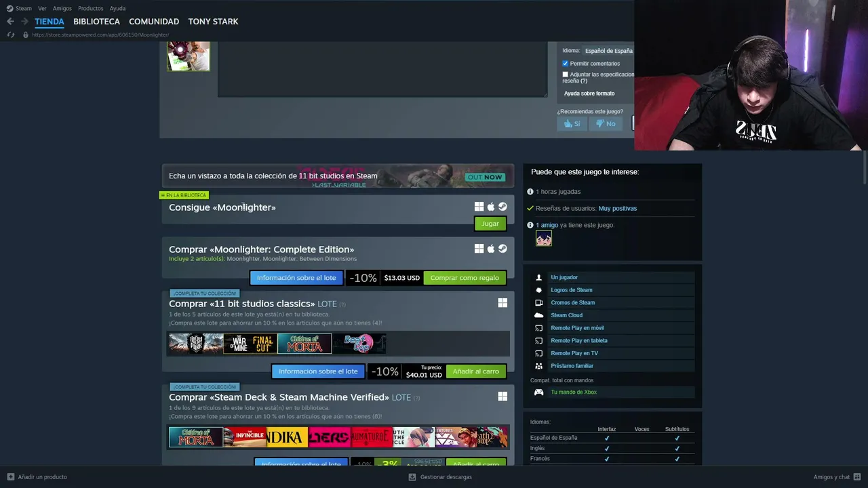Screen dimensions: 868x488
Task: Click the Windows icon for 11 bit studios classics
Action: pos(502,303)
